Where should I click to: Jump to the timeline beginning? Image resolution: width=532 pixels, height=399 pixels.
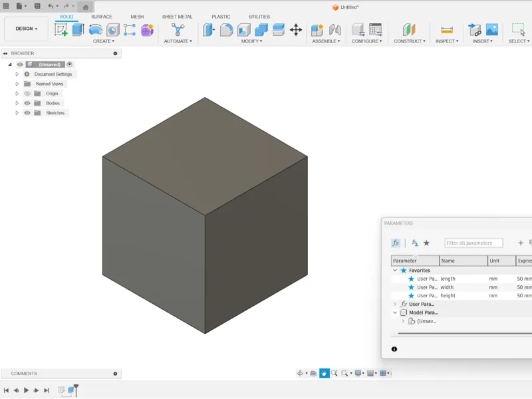pos(6,390)
